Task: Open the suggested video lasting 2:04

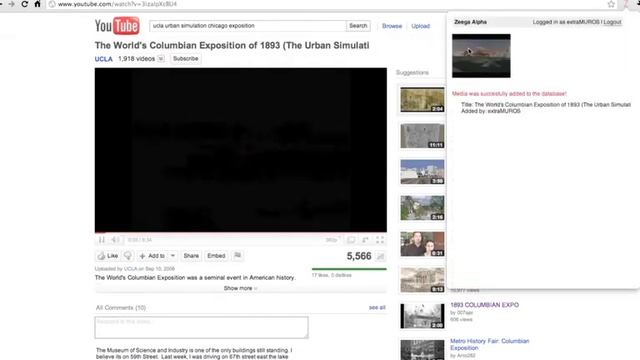Action: [x=422, y=100]
